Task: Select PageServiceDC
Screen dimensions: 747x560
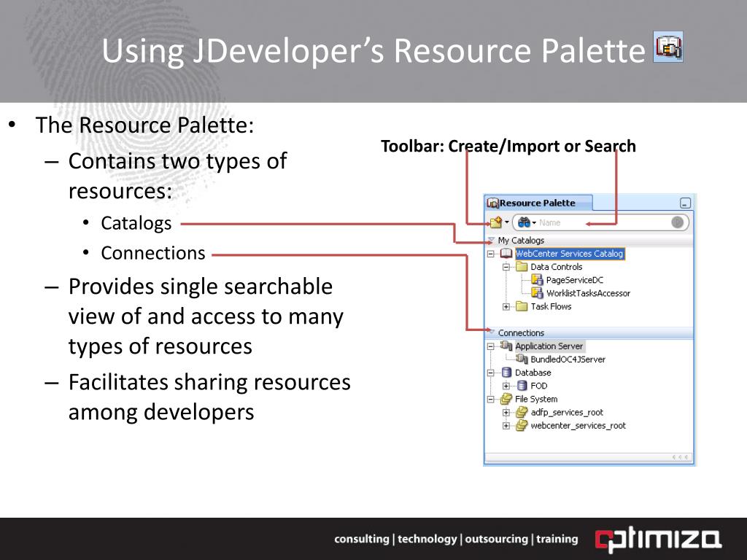Action: 575,280
